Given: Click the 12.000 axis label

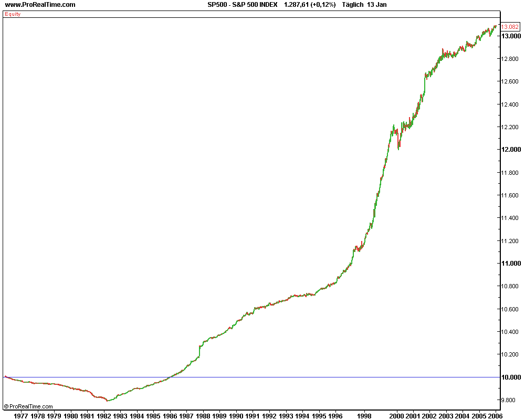Looking at the screenshot, I should 511,150.
